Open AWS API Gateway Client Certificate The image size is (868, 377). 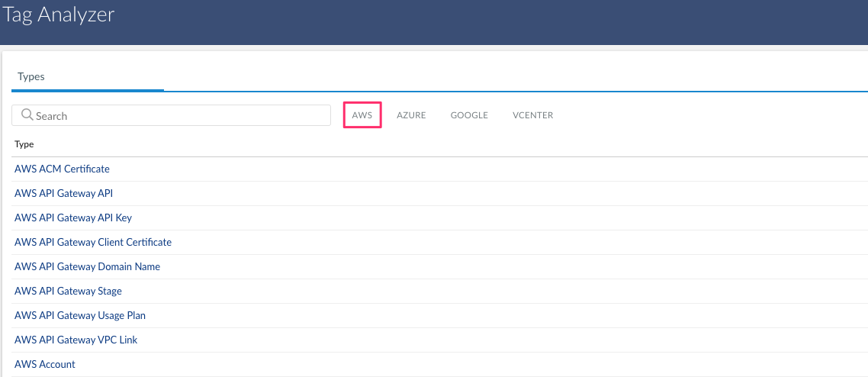[x=93, y=242]
